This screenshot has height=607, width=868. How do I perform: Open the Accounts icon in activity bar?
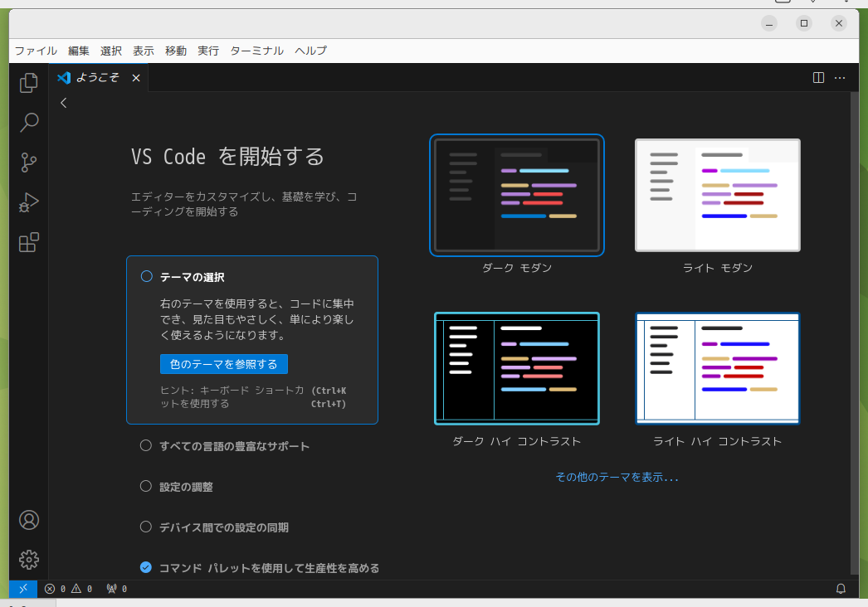click(x=29, y=520)
